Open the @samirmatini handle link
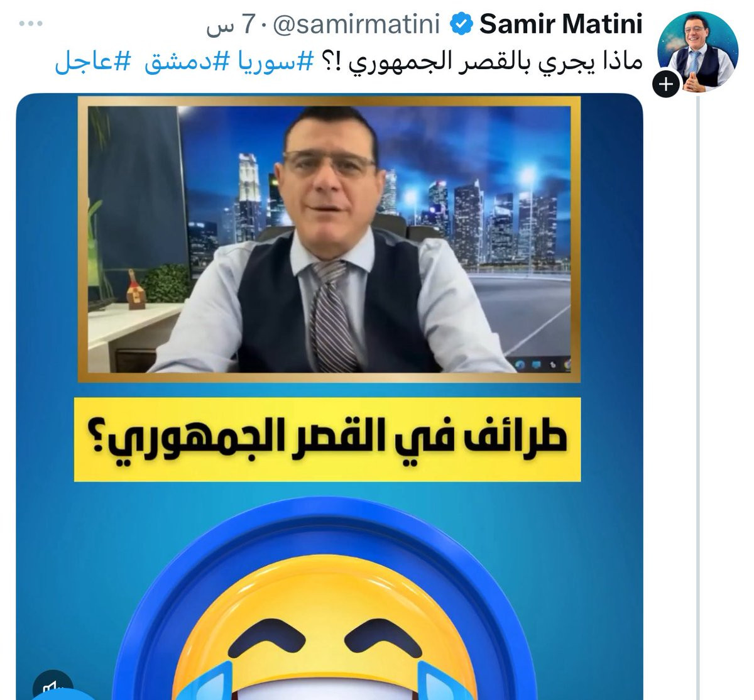This screenshot has width=754, height=700. coord(348,26)
